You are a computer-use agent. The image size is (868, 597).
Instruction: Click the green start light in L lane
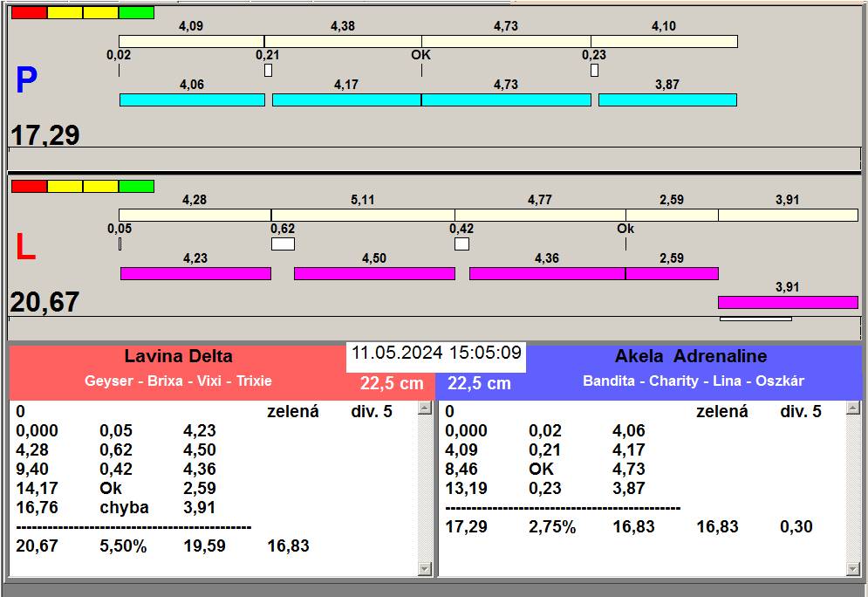pos(136,186)
